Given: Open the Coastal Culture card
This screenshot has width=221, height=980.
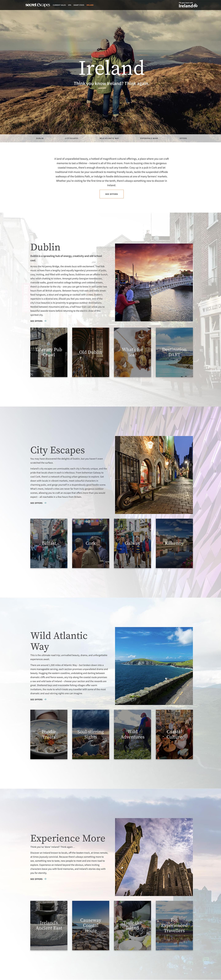Looking at the screenshot, I should [x=174, y=734].
